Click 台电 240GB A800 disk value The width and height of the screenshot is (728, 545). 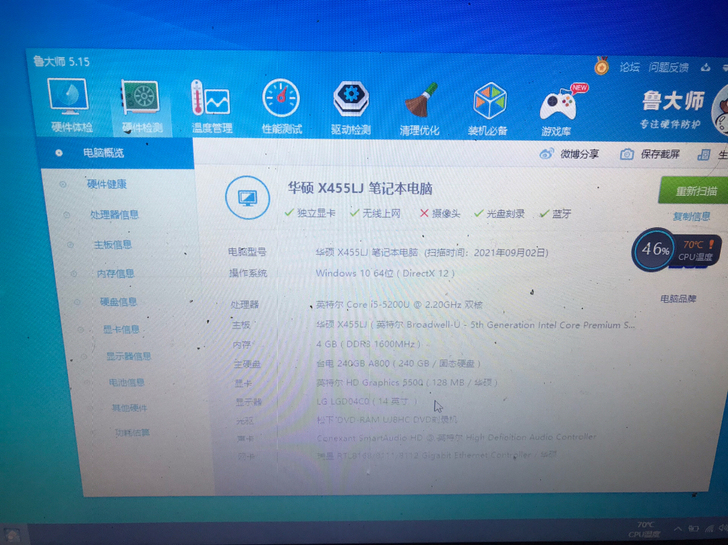(398, 363)
